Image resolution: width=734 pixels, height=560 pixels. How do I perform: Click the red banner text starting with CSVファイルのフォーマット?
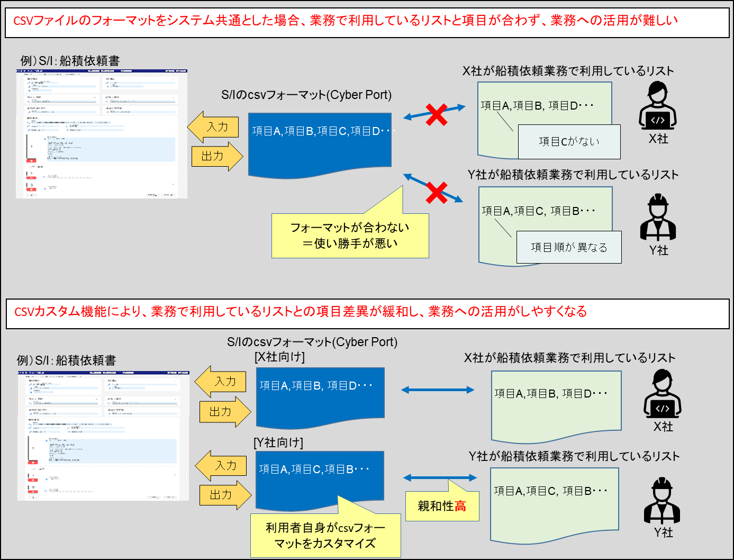click(x=345, y=21)
